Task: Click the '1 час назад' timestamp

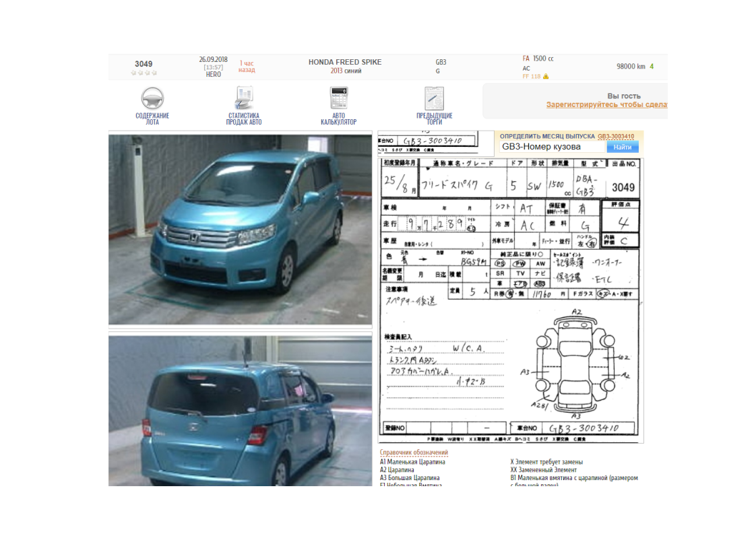Action: pos(247,67)
